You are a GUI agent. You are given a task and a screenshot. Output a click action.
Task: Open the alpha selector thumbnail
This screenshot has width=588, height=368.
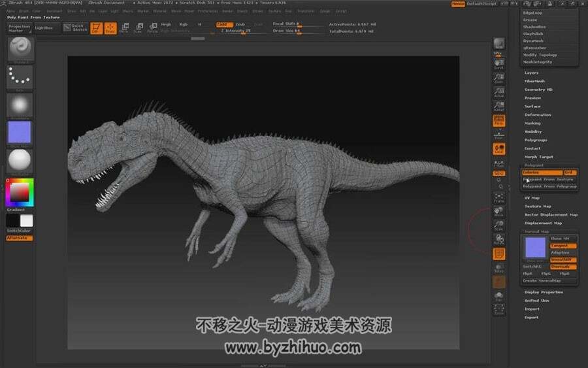20,105
